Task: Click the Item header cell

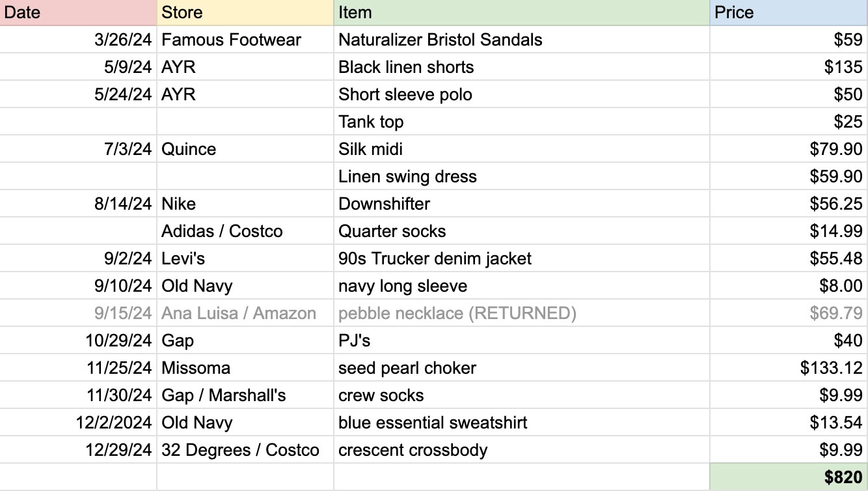Action: [x=522, y=12]
